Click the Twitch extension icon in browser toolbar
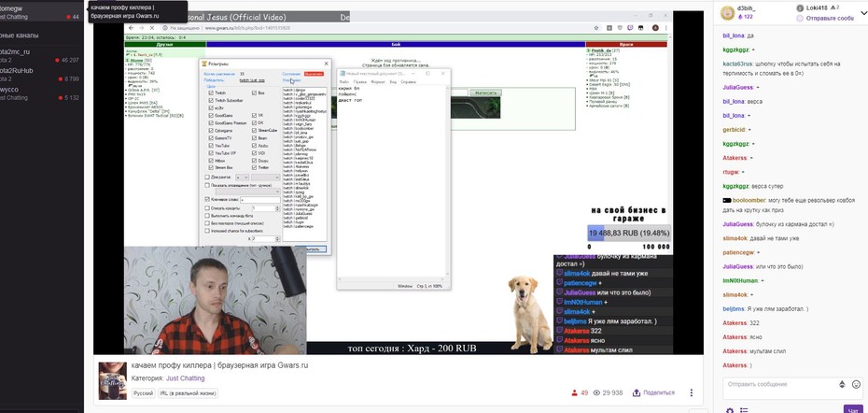Screen dimensions: 868x413 click(630, 28)
